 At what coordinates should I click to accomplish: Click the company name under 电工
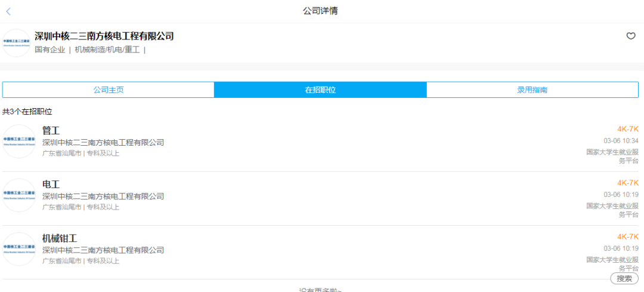[103, 196]
